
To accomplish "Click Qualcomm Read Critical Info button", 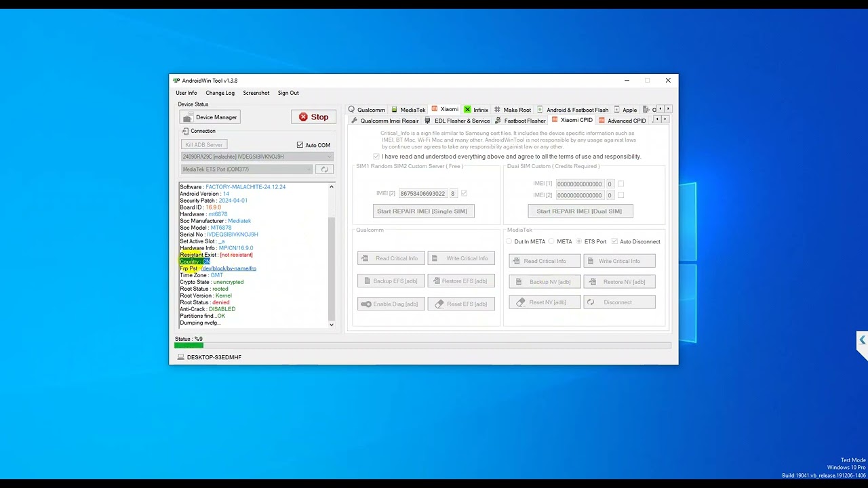I will tap(391, 258).
